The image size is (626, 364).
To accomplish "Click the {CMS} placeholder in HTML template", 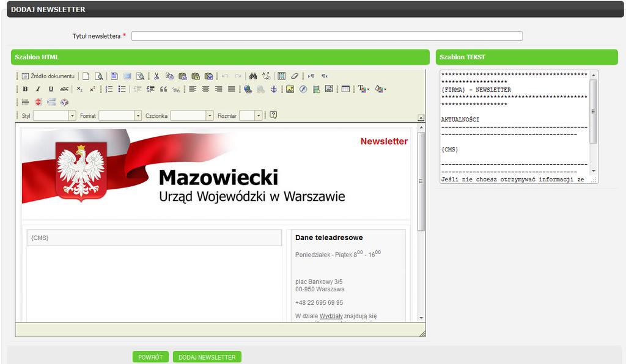I will [x=40, y=238].
